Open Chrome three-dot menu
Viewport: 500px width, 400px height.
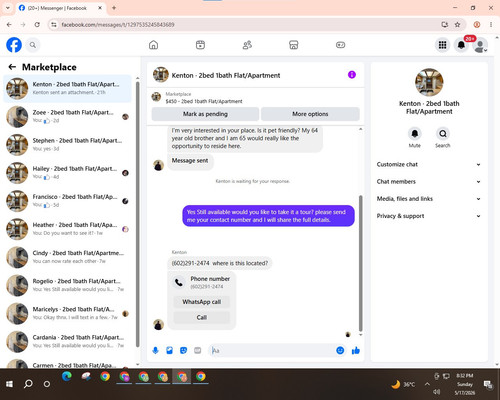(491, 25)
